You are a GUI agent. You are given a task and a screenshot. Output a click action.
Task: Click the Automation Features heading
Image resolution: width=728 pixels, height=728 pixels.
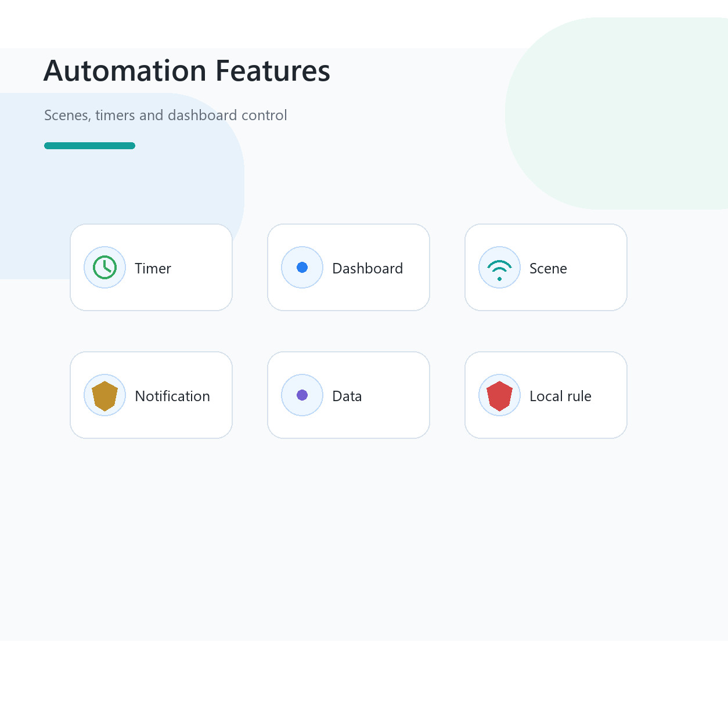(187, 71)
